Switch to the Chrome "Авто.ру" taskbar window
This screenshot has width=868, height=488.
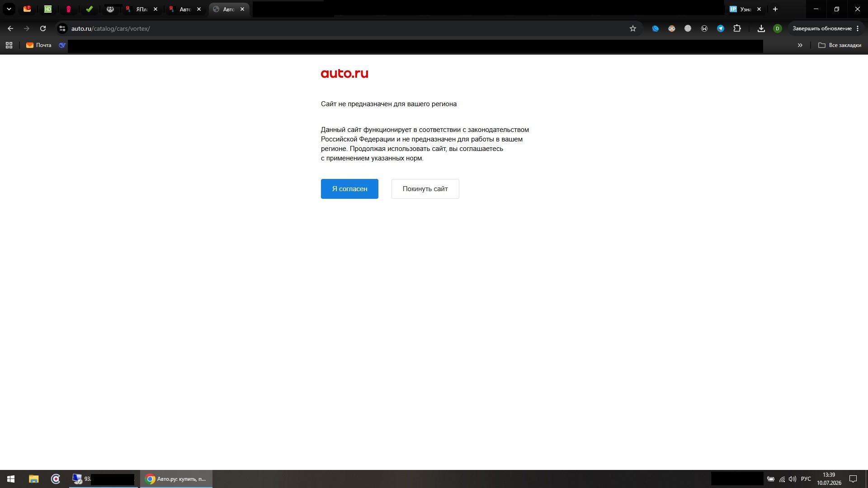(176, 479)
